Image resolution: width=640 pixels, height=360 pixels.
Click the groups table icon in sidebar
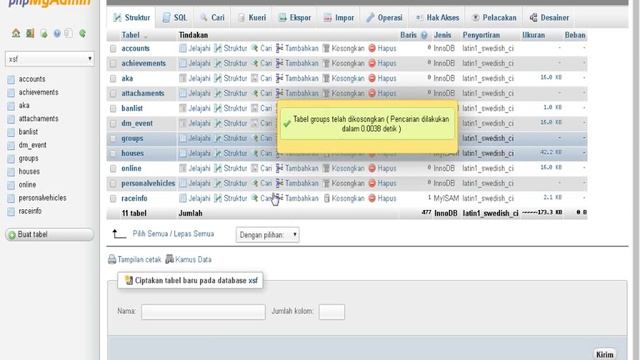pos(11,158)
